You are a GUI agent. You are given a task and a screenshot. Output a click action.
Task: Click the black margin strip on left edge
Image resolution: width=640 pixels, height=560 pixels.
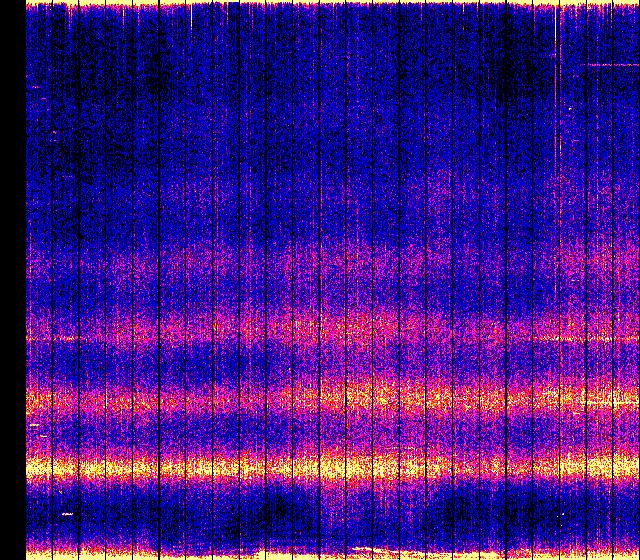coord(12,280)
